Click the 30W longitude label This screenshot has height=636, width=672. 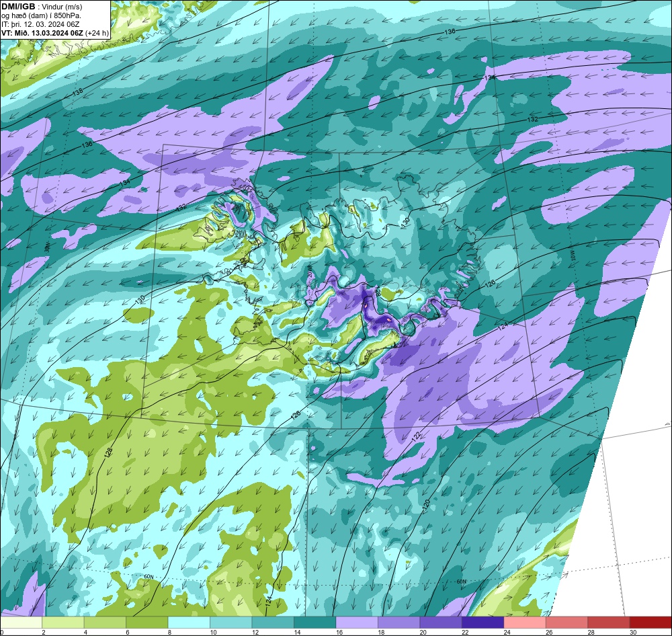[x=47, y=247]
